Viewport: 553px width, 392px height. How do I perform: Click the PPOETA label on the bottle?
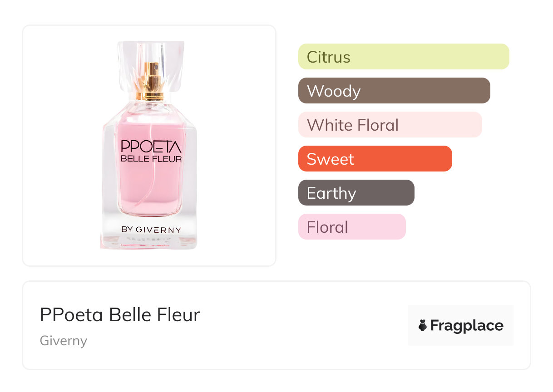tap(151, 147)
